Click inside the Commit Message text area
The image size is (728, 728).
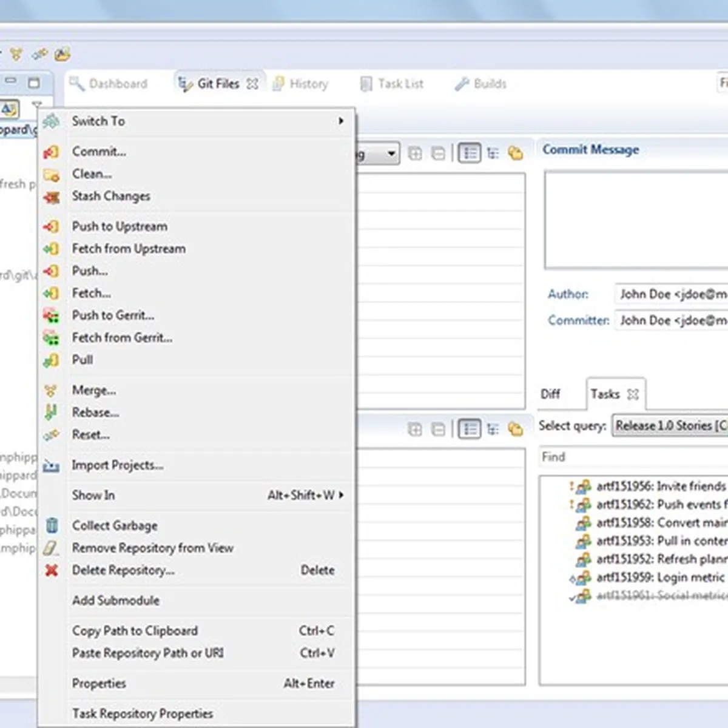(636, 220)
